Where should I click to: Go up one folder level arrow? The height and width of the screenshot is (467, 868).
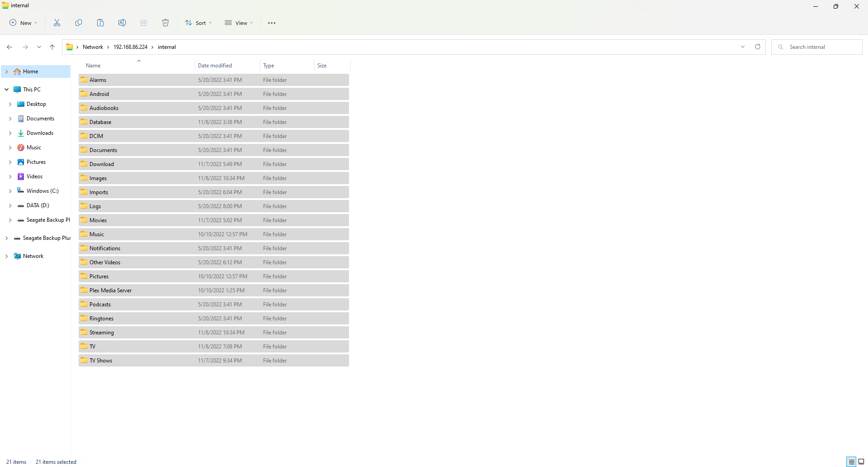point(52,47)
